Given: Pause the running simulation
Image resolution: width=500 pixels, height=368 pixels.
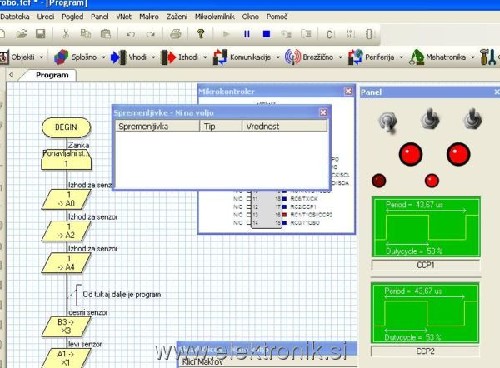Looking at the screenshot, I should (x=247, y=34).
